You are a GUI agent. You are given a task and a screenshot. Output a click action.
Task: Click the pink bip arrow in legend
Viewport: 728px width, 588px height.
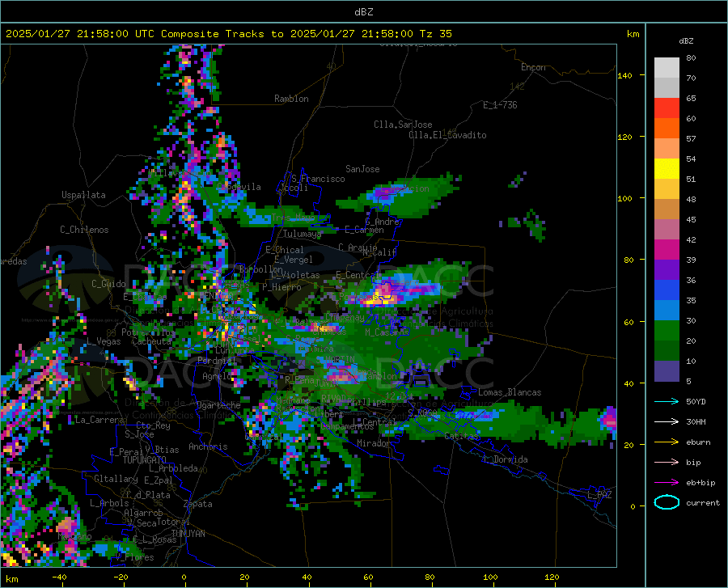point(667,462)
